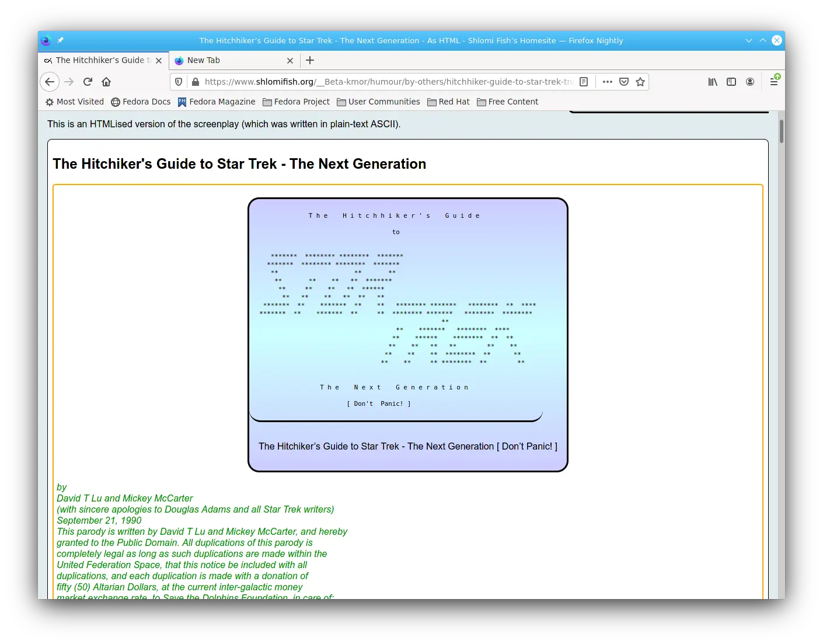This screenshot has height=644, width=823.
Task: Open Red Hat bookmarks folder
Action: (x=448, y=102)
